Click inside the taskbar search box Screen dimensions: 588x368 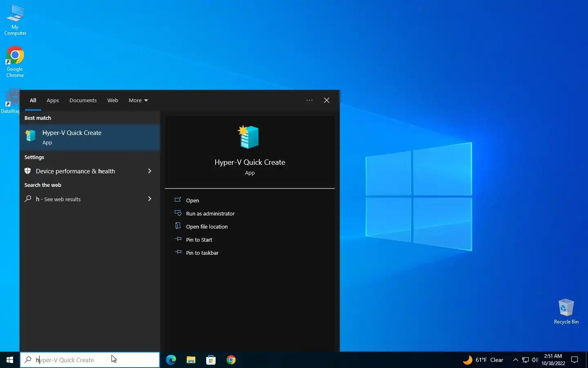[90, 360]
